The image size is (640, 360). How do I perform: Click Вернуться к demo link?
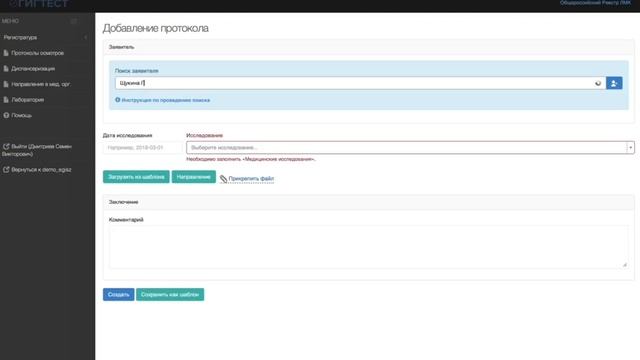(41, 169)
